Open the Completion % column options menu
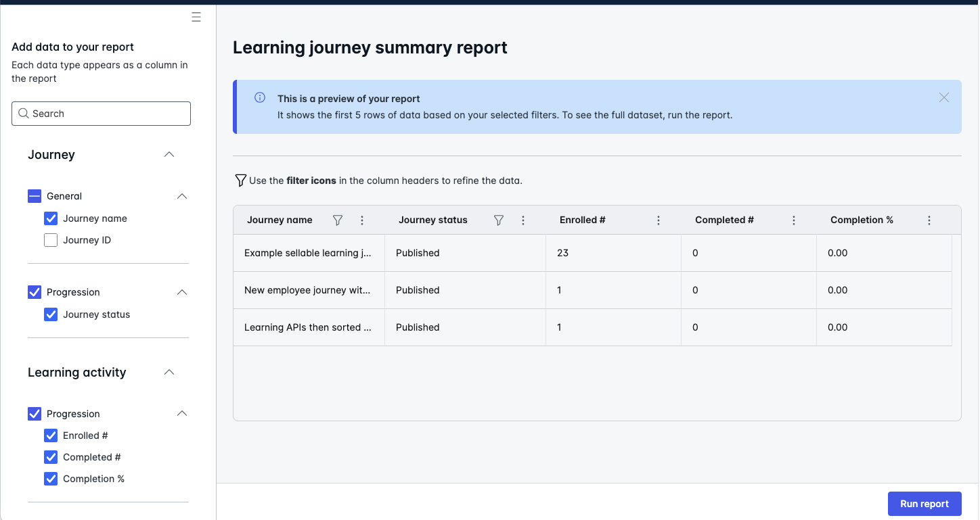Viewport: 980px width, 520px height. (x=929, y=220)
